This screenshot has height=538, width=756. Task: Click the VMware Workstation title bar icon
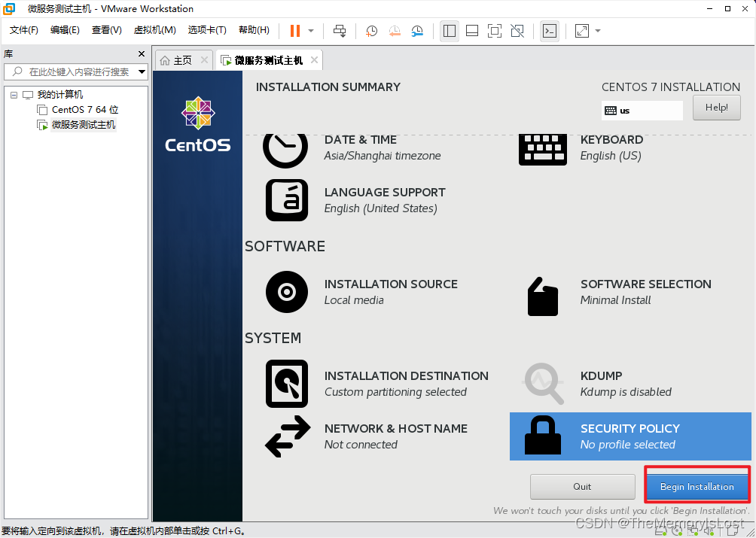(x=9, y=9)
